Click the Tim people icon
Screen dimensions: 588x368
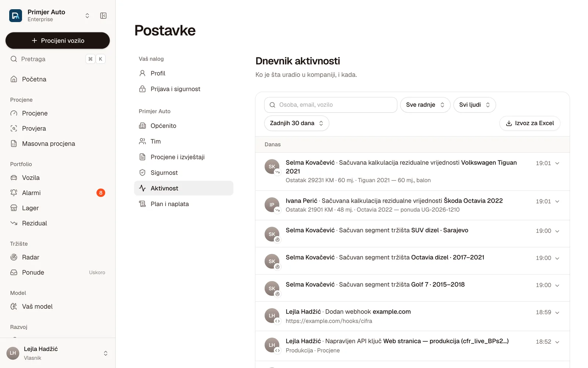(143, 141)
